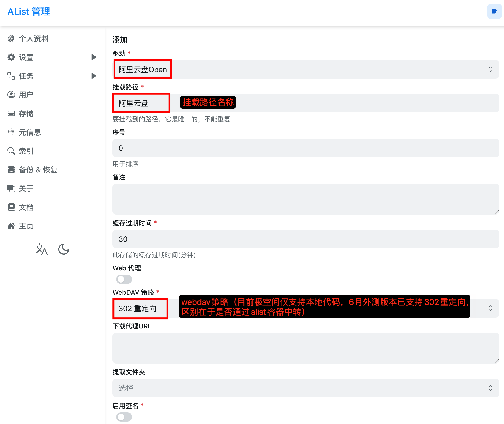Click the magnifier icon beside 索引

(11, 151)
